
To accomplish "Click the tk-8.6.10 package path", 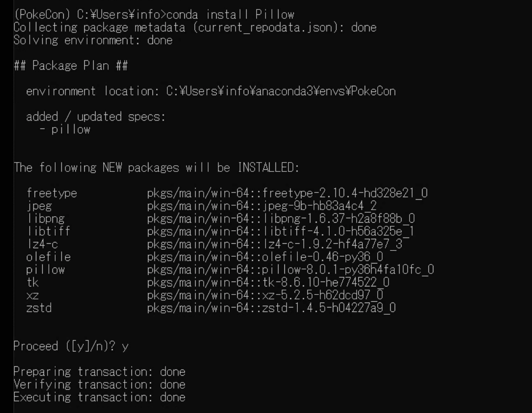I will pos(268,282).
